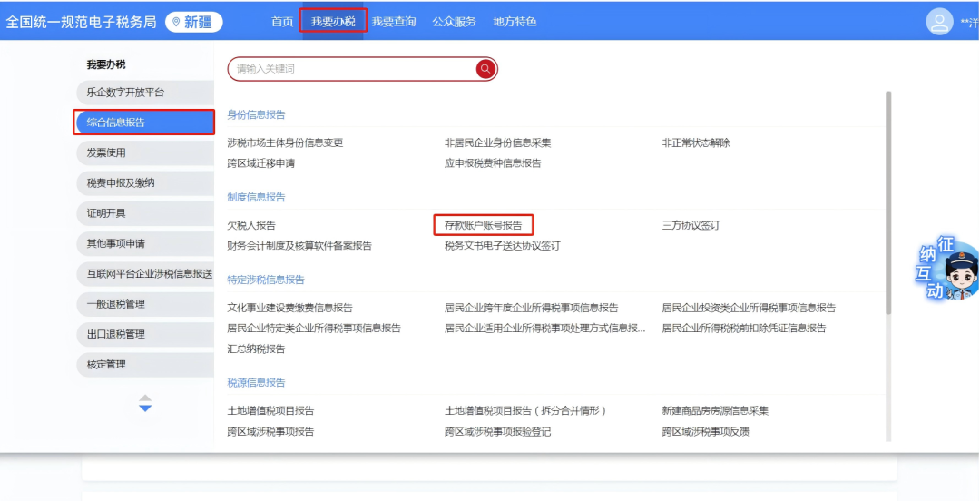
Task: Click the 制度信息报告 section heading
Action: (x=256, y=197)
